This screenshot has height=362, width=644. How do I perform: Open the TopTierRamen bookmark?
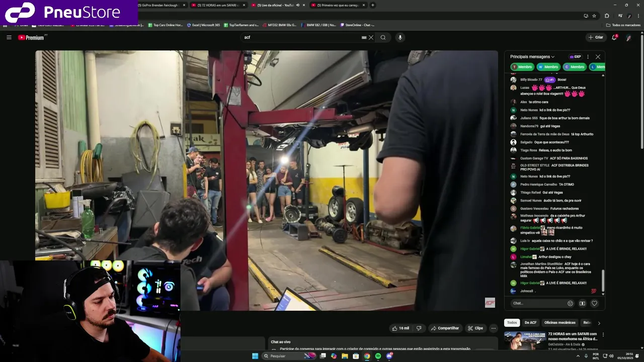click(x=241, y=25)
